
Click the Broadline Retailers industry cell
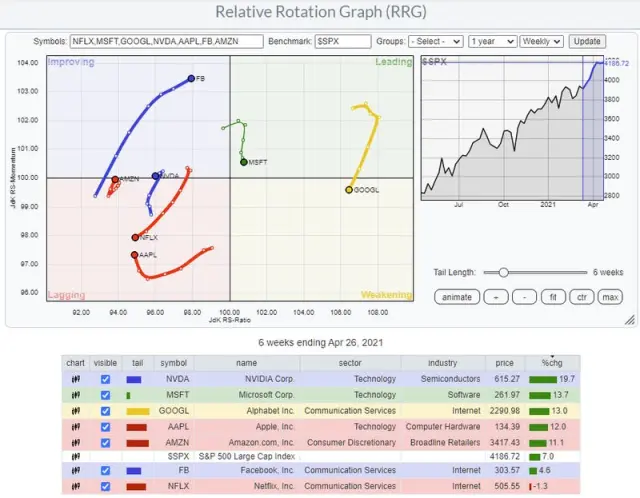[445, 443]
